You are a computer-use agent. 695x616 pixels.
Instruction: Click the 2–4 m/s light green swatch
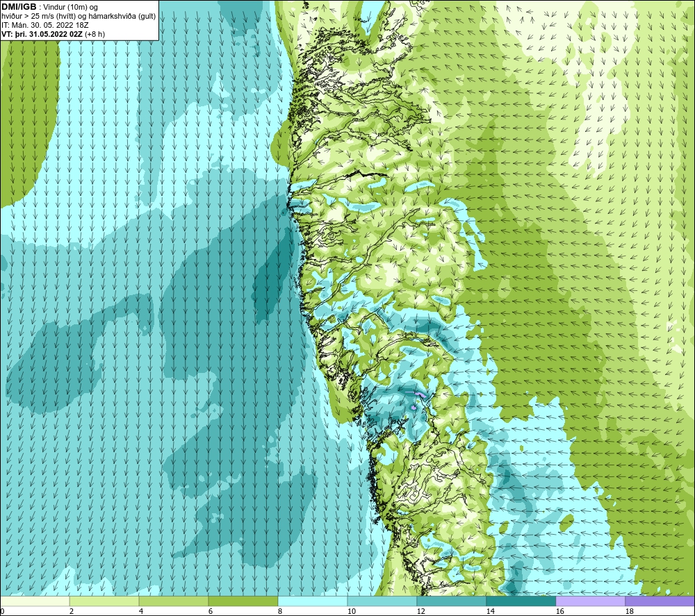click(x=104, y=601)
